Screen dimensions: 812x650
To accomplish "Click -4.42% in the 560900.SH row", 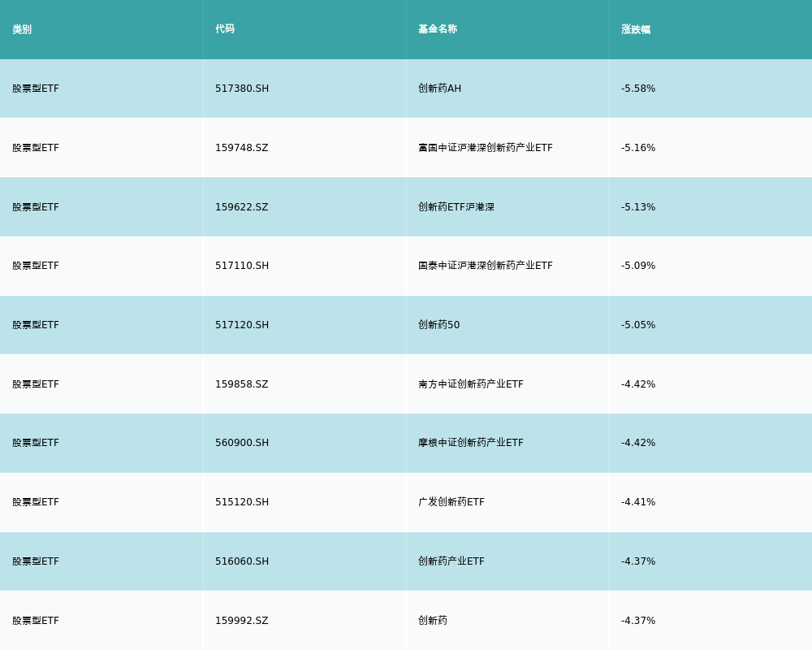I will point(638,443).
